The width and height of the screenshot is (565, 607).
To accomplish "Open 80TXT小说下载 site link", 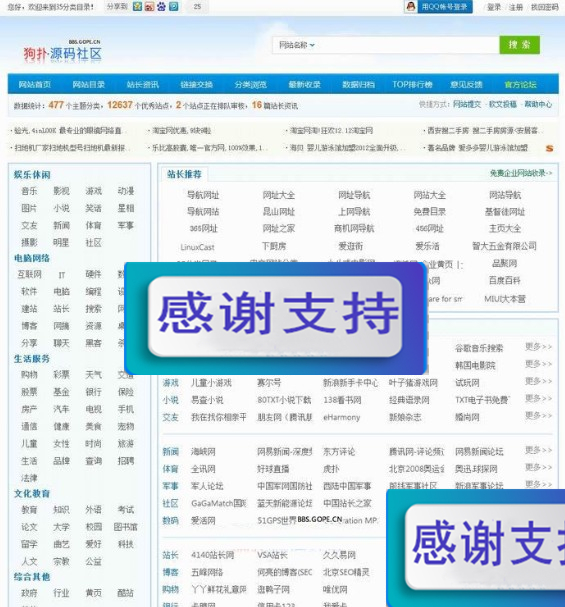I will [x=284, y=400].
